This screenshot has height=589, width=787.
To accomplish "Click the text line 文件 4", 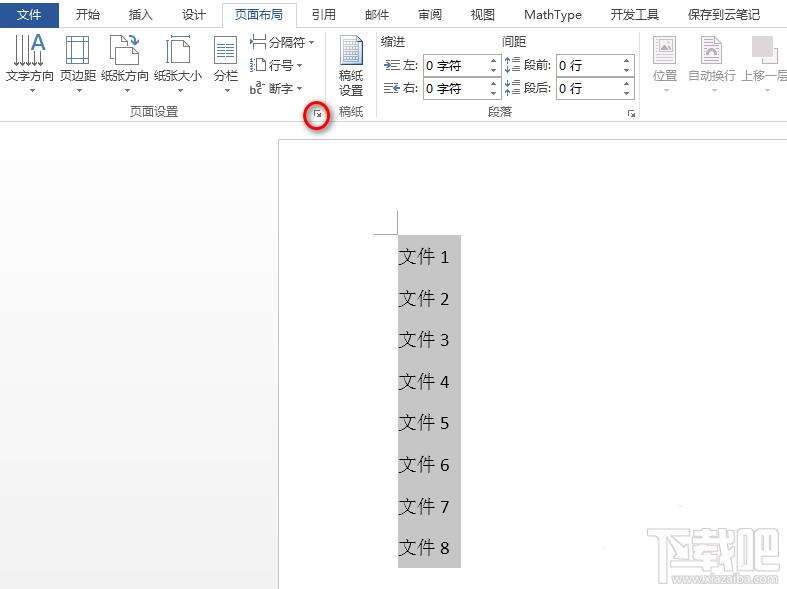I will coord(424,382).
